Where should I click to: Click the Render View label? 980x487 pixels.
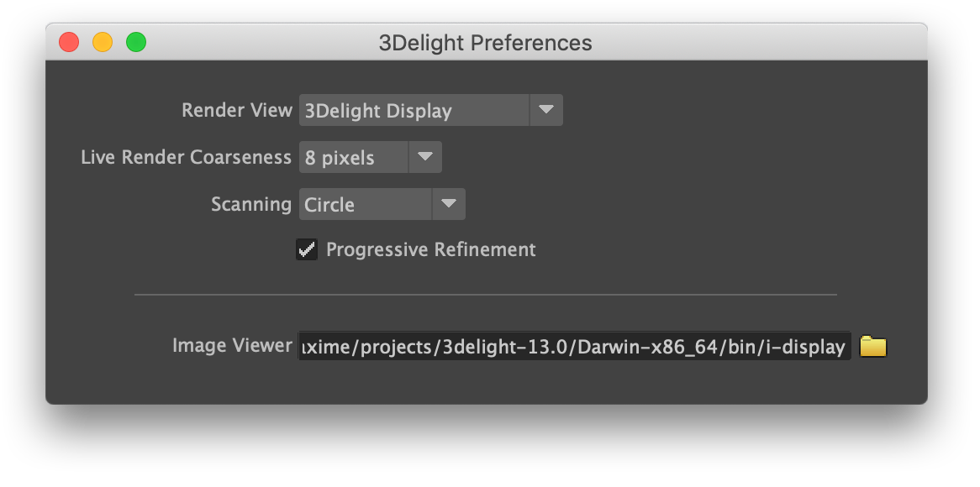(x=237, y=111)
